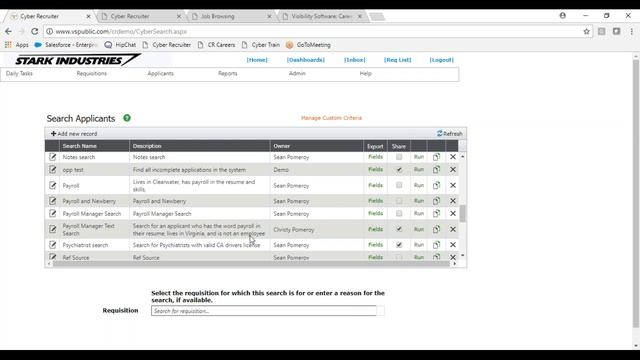Screen dimensions: 640x360
Task: Edit the Notes search record
Action: [53, 157]
